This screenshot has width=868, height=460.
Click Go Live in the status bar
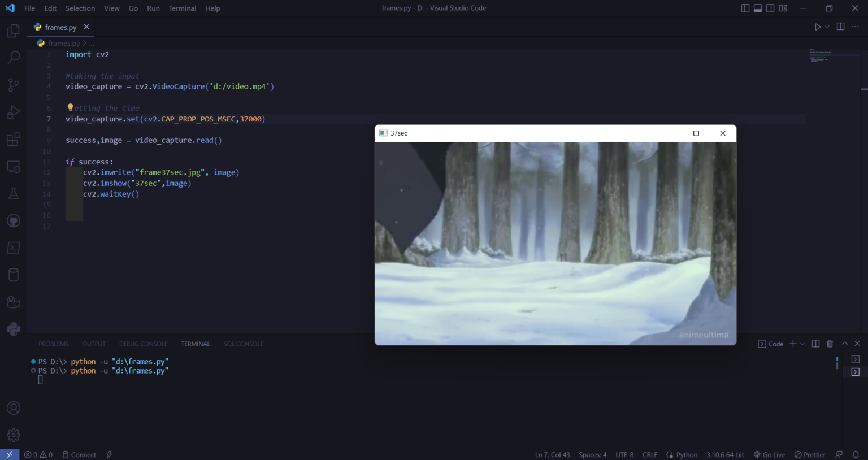click(x=769, y=455)
